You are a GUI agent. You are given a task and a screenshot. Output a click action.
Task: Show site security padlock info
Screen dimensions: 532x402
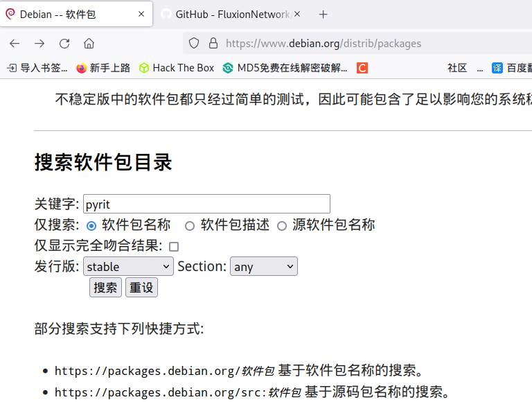tap(213, 43)
